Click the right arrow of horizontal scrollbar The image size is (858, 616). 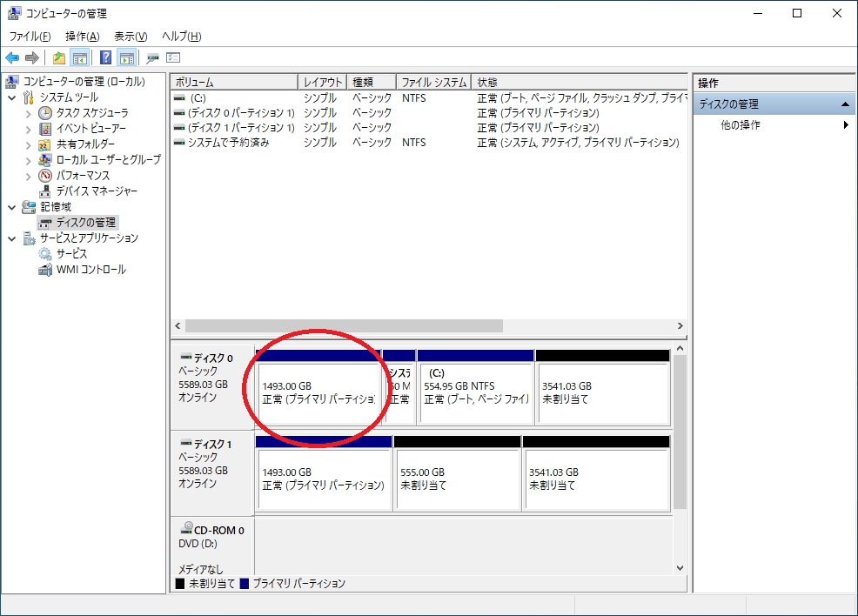pyautogui.click(x=680, y=326)
